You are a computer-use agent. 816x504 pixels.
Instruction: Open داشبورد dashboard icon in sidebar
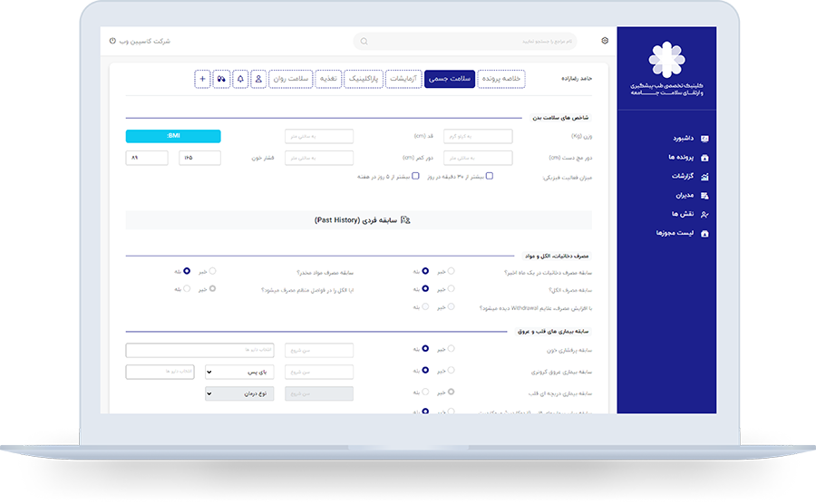click(704, 139)
